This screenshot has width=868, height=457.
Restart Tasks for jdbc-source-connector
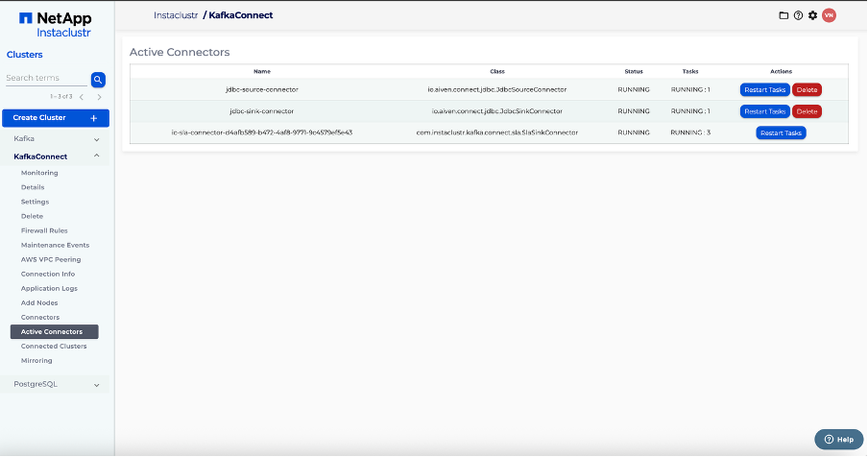coord(764,89)
